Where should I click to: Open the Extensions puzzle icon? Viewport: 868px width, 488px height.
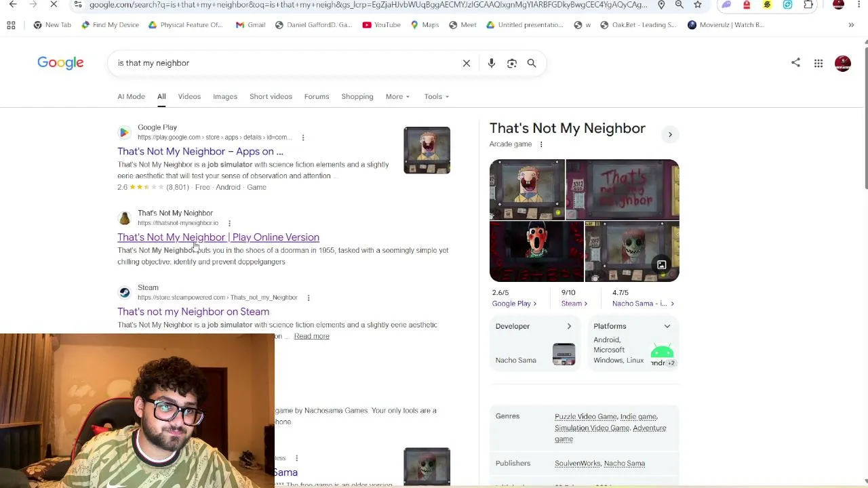(x=808, y=5)
